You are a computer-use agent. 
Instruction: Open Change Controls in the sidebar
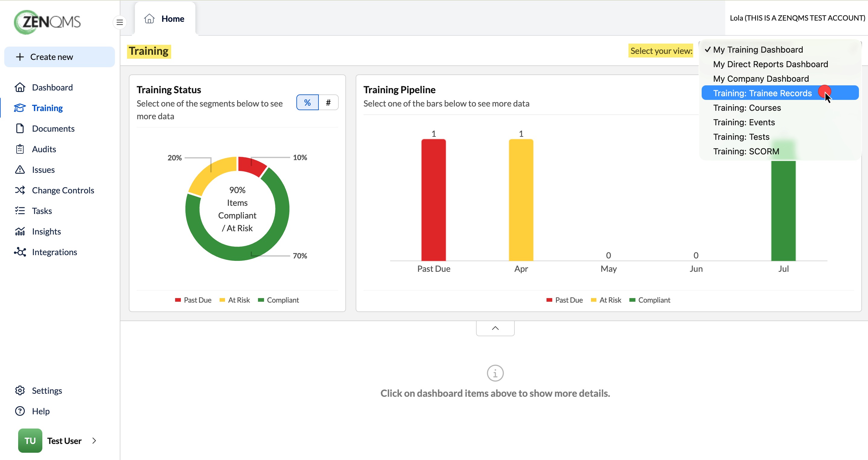63,190
